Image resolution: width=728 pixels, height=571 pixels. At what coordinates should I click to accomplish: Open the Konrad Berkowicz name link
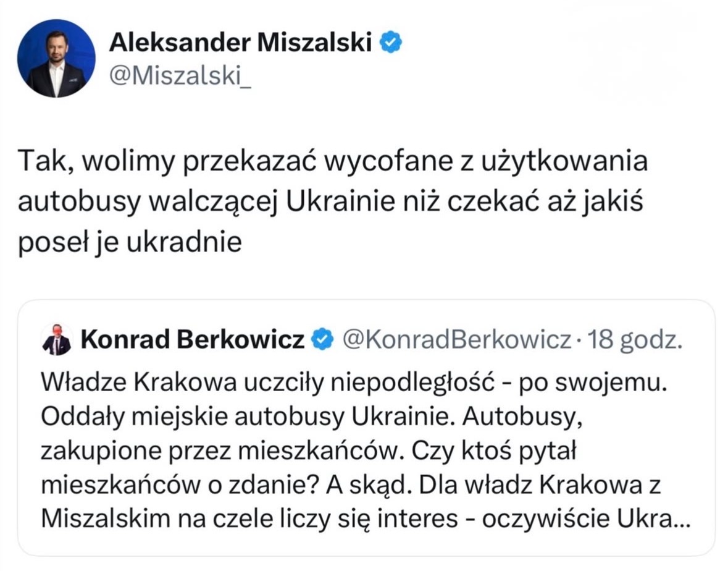pos(192,339)
